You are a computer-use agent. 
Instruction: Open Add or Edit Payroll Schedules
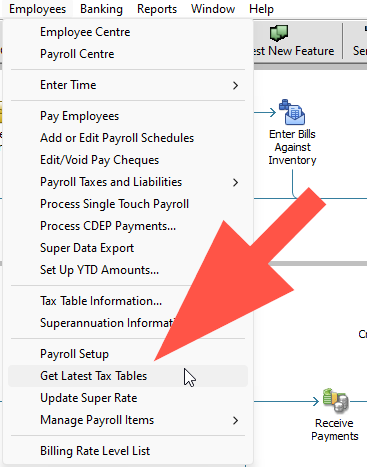(128, 138)
